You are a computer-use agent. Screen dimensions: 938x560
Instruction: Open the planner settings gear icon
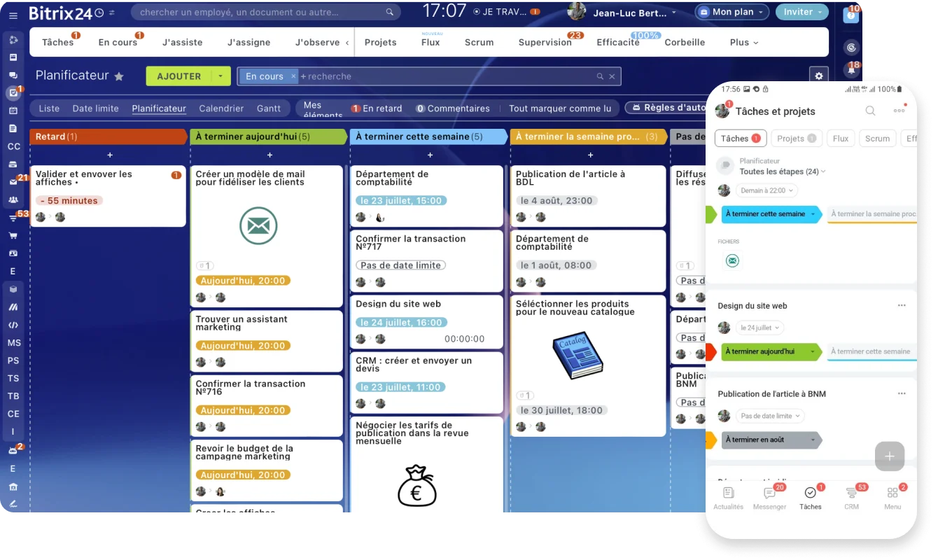point(818,75)
